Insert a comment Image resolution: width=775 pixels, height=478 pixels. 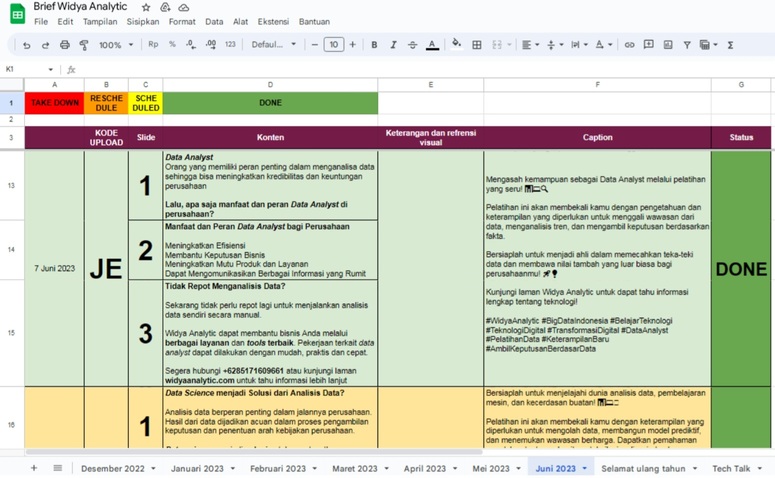[x=648, y=44]
